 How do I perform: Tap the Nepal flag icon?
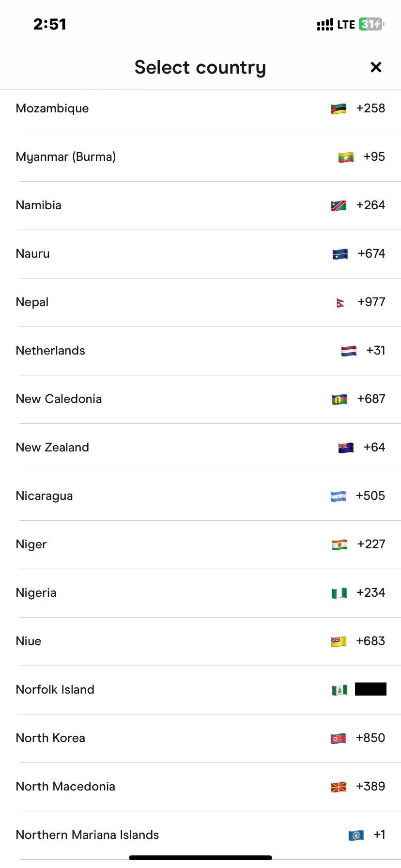[x=340, y=302]
